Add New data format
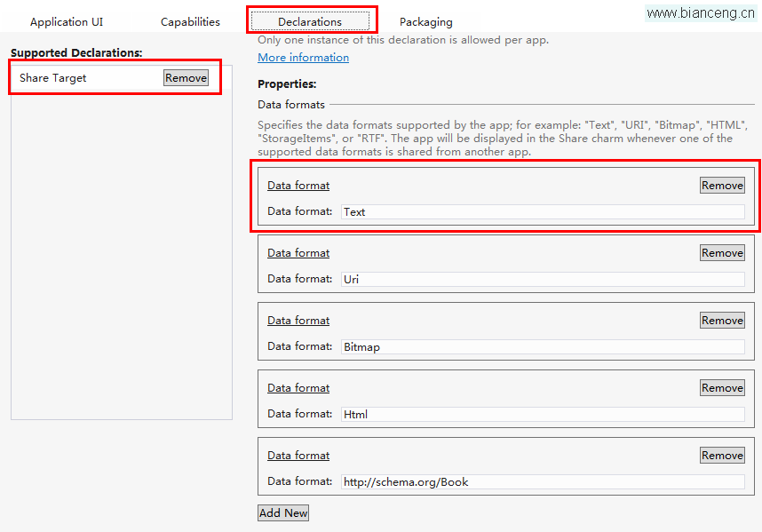Image resolution: width=762 pixels, height=532 pixels. click(x=283, y=513)
